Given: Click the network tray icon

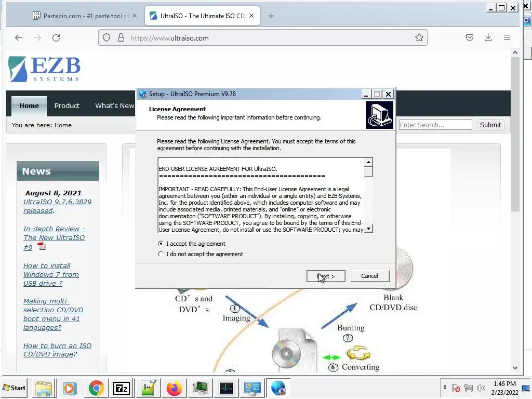Looking at the screenshot, I should tap(469, 388).
